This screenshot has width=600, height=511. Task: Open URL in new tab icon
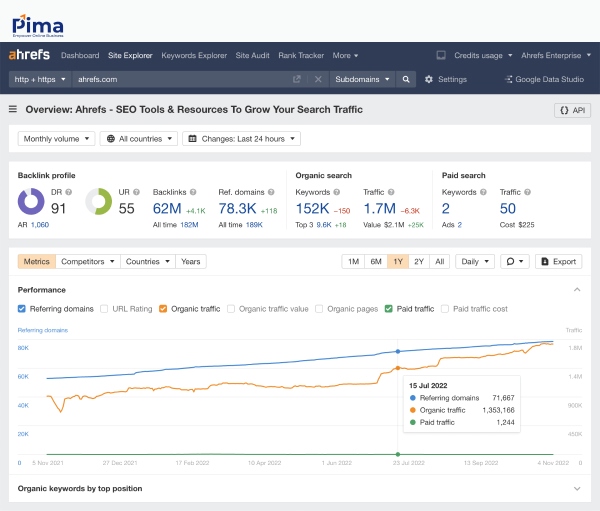(297, 79)
